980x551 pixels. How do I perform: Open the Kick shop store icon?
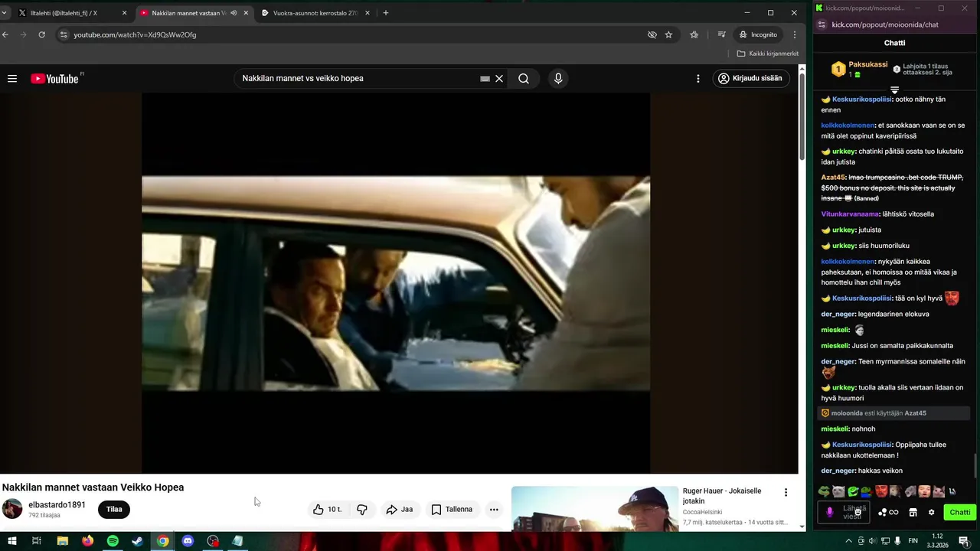(913, 512)
